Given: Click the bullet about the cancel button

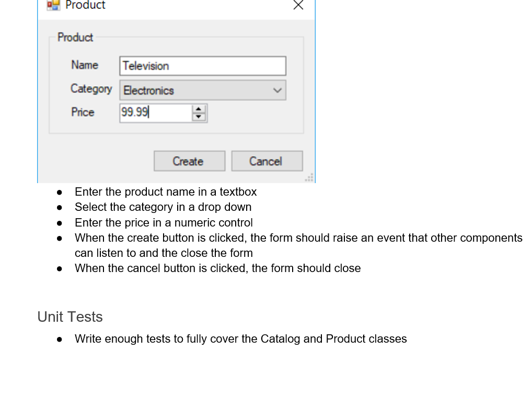Looking at the screenshot, I should [217, 268].
